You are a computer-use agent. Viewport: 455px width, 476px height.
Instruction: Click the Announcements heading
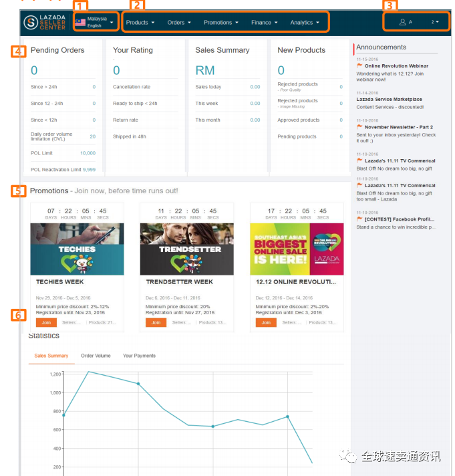coord(381,47)
